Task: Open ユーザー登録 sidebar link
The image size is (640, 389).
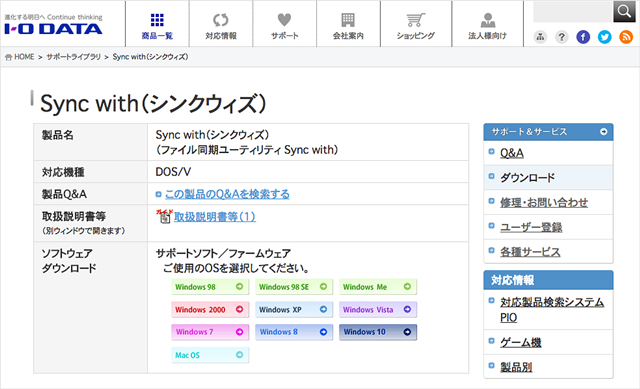Action: [x=531, y=227]
